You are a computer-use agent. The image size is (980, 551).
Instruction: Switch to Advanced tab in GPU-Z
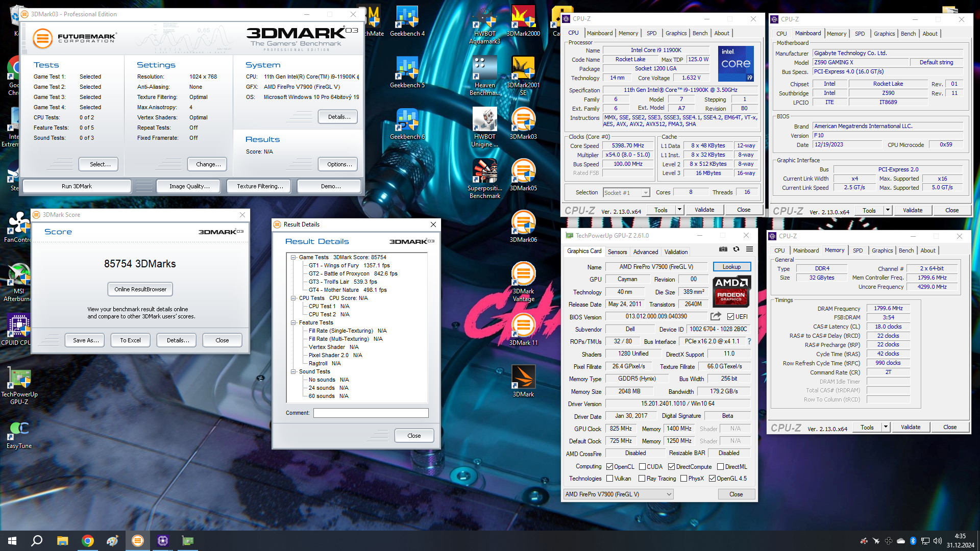pyautogui.click(x=646, y=252)
